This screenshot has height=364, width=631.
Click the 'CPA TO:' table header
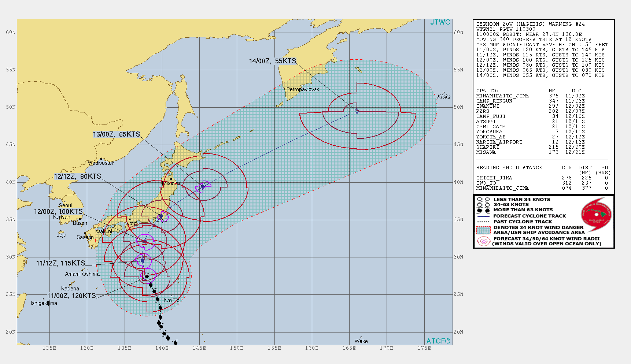pyautogui.click(x=487, y=91)
